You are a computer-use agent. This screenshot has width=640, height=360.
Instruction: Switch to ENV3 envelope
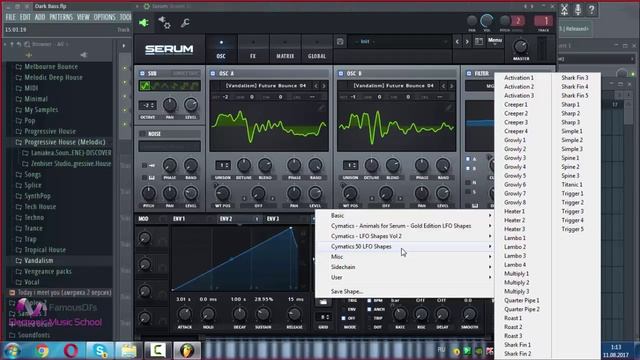273,219
